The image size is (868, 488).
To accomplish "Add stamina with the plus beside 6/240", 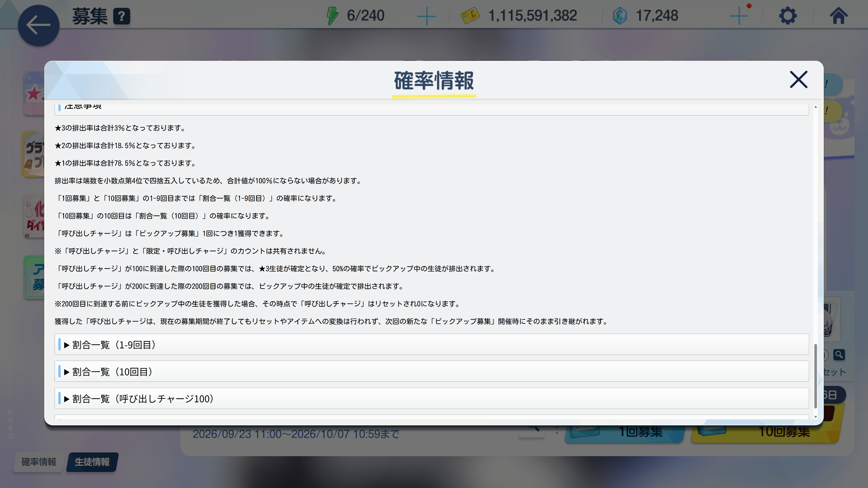I will [x=426, y=16].
